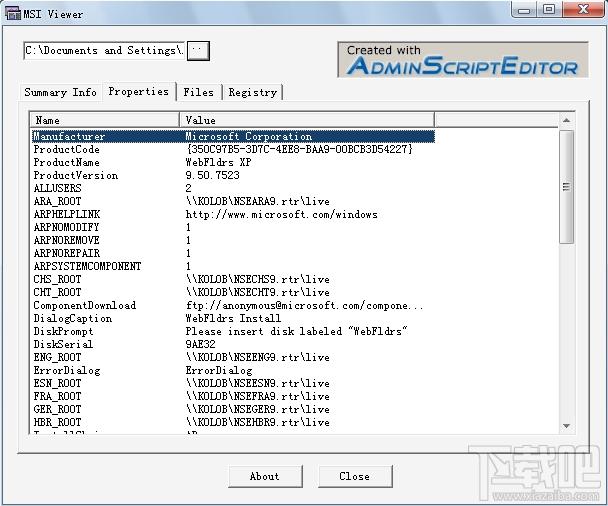
Task: Click the Microsoft Corporation value
Action: (249, 136)
